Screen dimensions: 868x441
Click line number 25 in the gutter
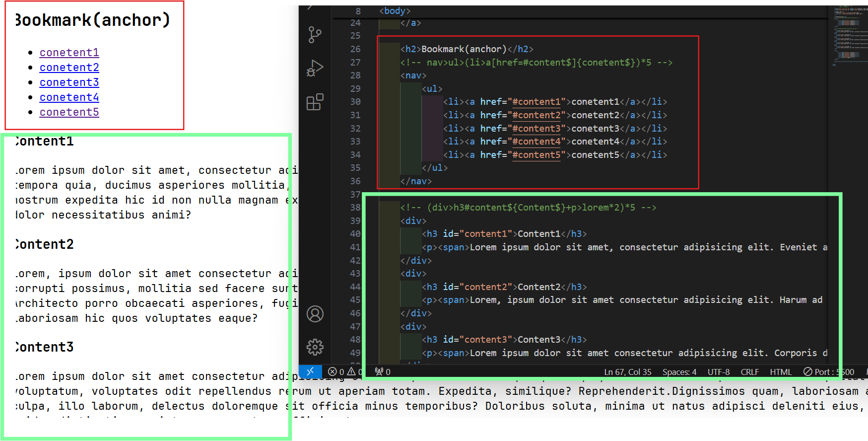point(355,36)
